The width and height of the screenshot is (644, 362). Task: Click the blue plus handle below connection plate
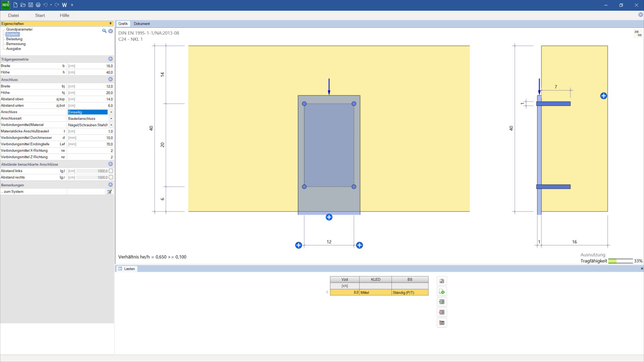(x=329, y=218)
